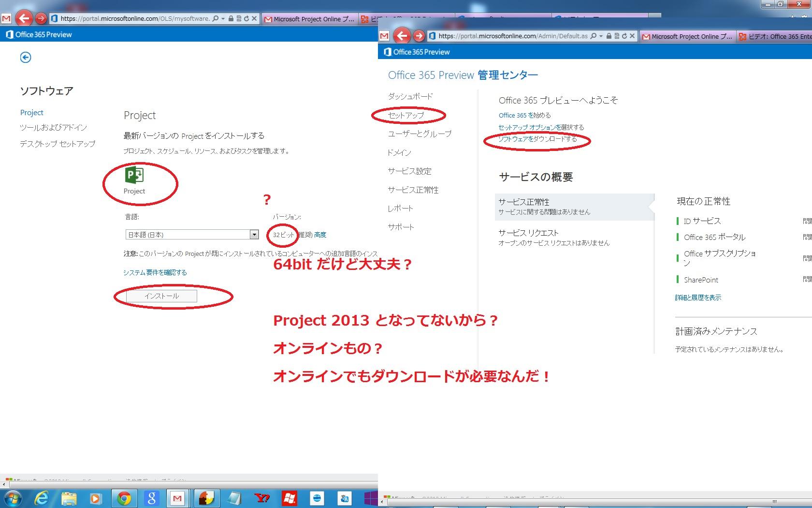Open デスクトップ セットアップ in software sidebar
Image resolution: width=812 pixels, height=508 pixels.
tap(58, 144)
